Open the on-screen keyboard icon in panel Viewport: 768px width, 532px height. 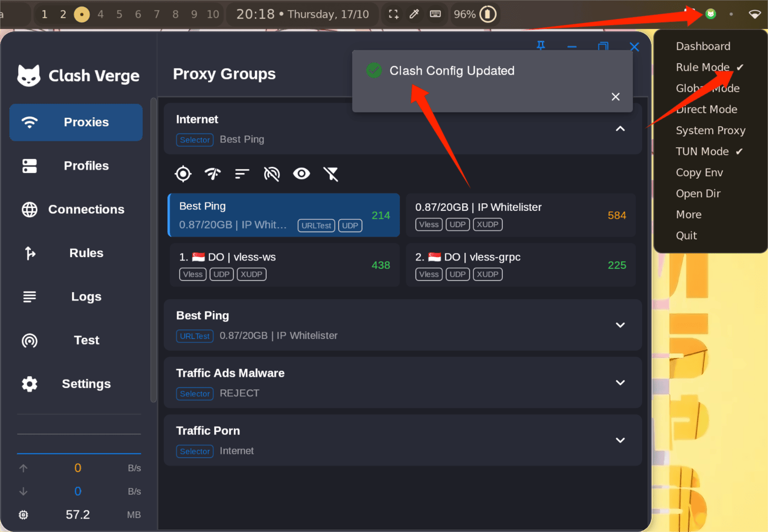[x=435, y=14]
